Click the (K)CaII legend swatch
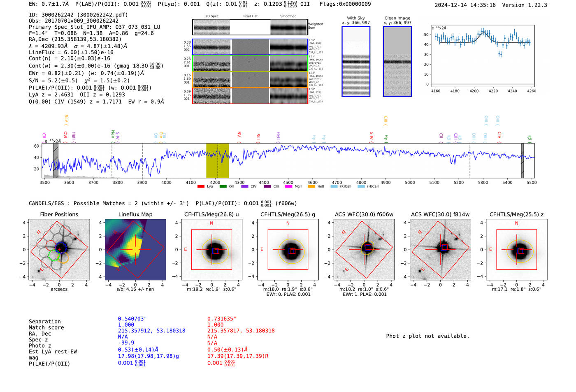Image resolution: width=576 pixels, height=392 pixels. (x=334, y=186)
